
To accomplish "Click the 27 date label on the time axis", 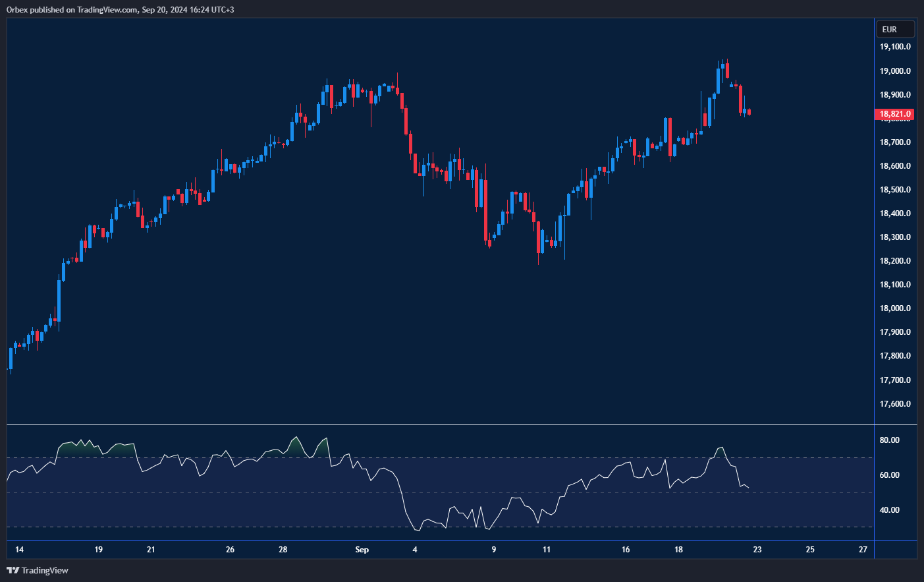I will [863, 549].
